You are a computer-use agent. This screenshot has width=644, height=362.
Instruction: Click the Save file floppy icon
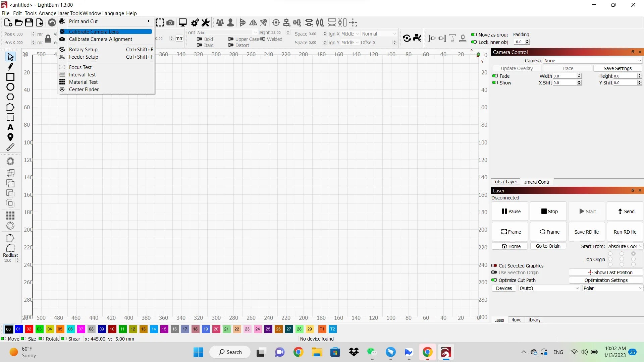29,22
